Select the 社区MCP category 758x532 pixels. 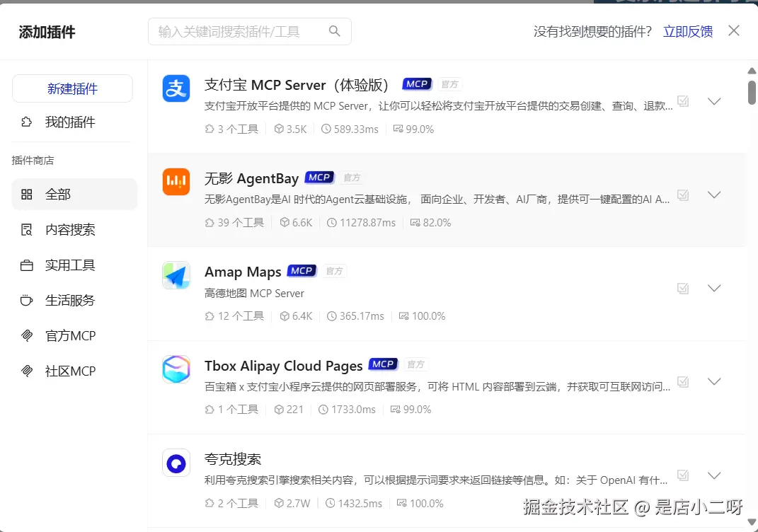[74, 371]
